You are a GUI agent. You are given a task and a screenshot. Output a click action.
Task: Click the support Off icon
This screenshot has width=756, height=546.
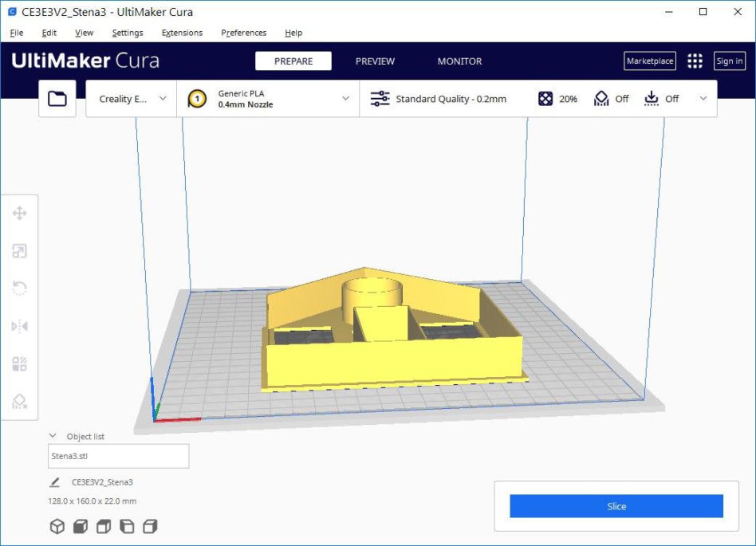click(601, 99)
